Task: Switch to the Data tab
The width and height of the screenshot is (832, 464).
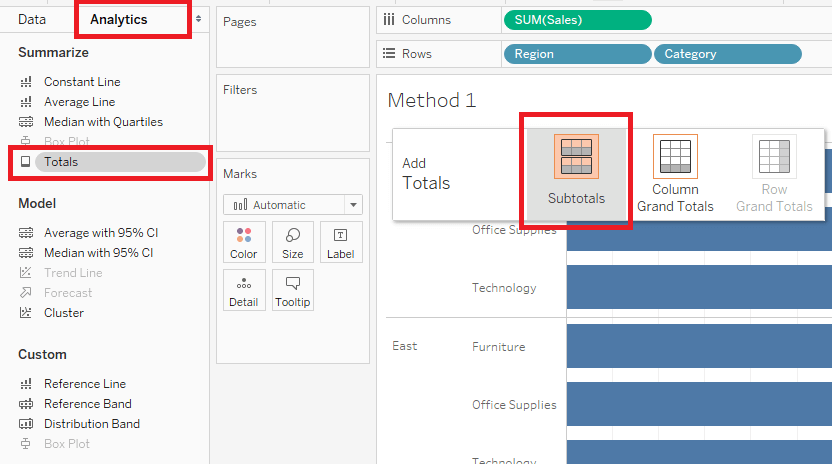Action: click(32, 20)
